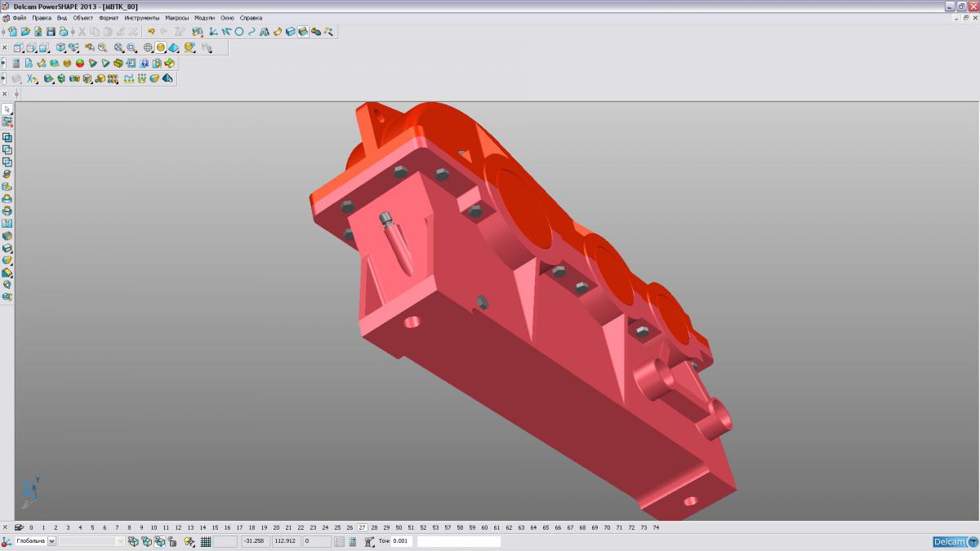Open the Вид menu
This screenshot has height=551, width=980.
(x=62, y=17)
